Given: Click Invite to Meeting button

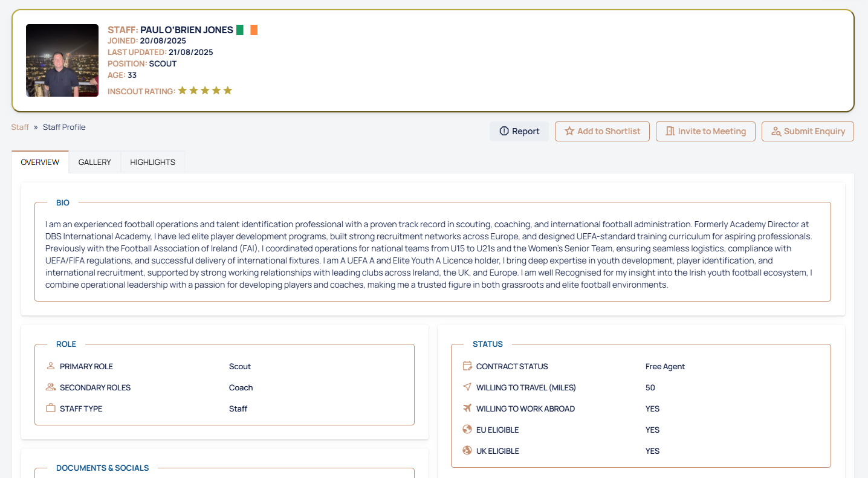Looking at the screenshot, I should point(705,131).
